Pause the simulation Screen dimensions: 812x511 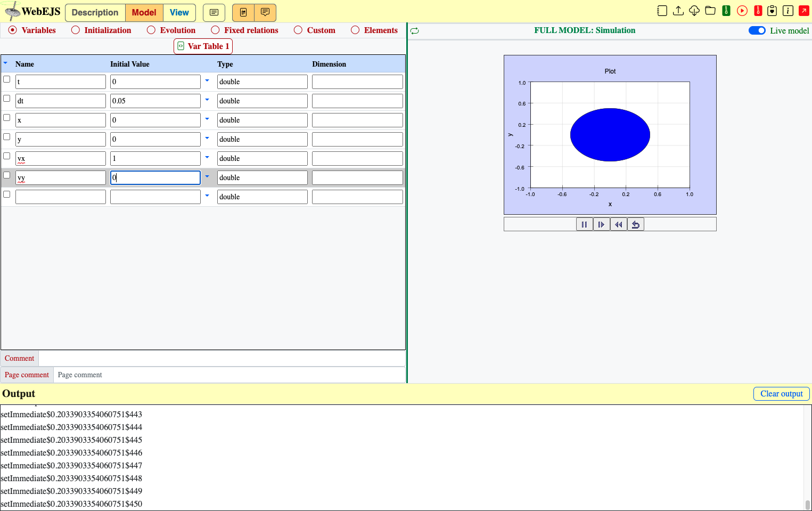[585, 224]
